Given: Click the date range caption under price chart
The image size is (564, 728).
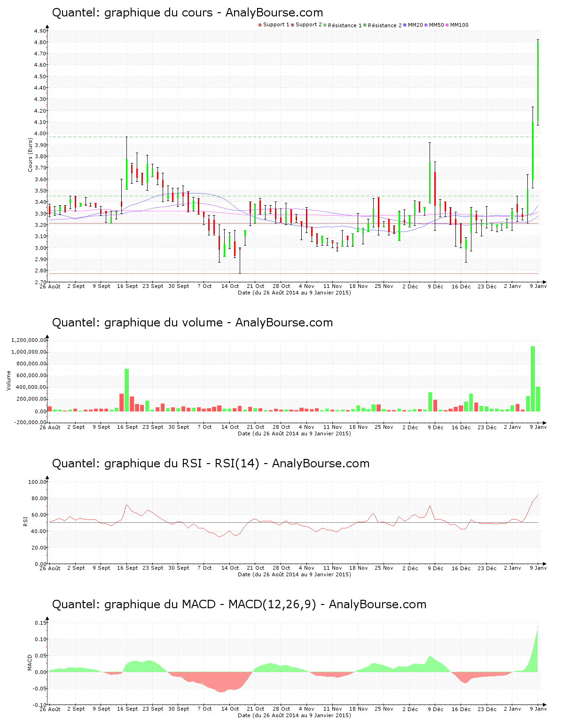Looking at the screenshot, I should 294,293.
